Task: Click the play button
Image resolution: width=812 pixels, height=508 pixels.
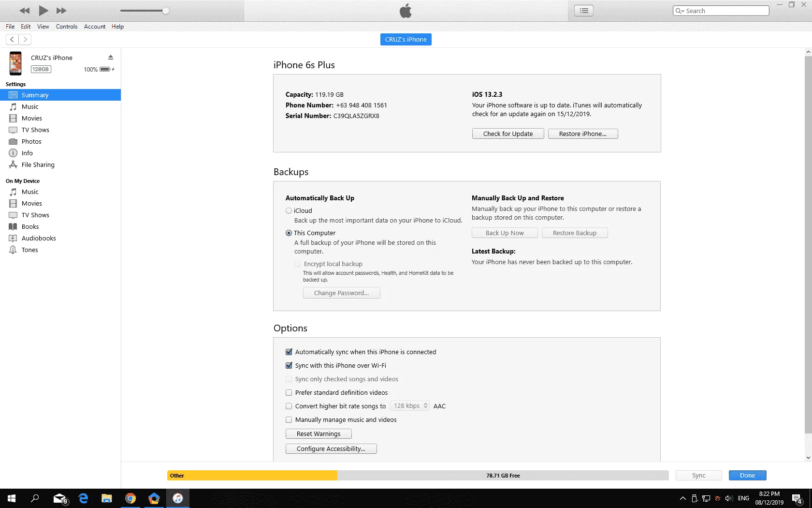Action: tap(43, 10)
